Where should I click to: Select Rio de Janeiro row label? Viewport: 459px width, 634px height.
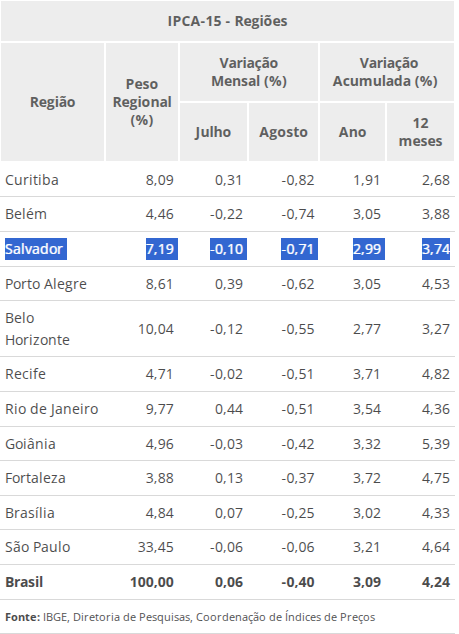point(52,409)
